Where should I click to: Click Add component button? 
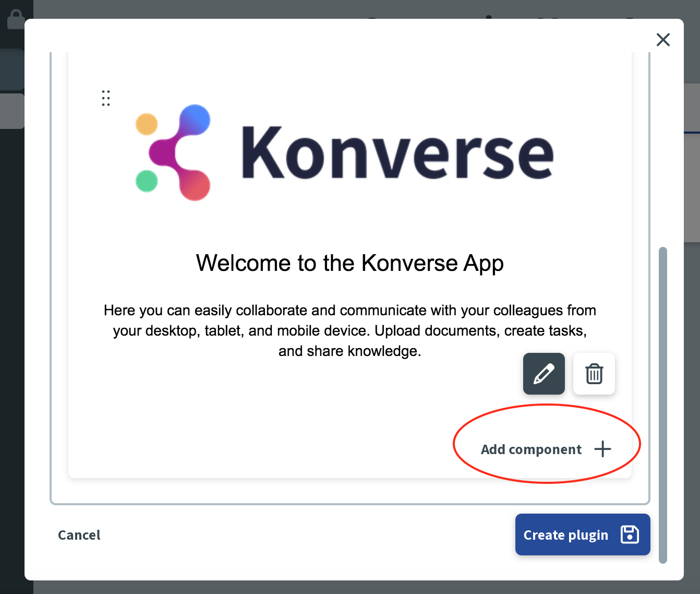pos(546,449)
